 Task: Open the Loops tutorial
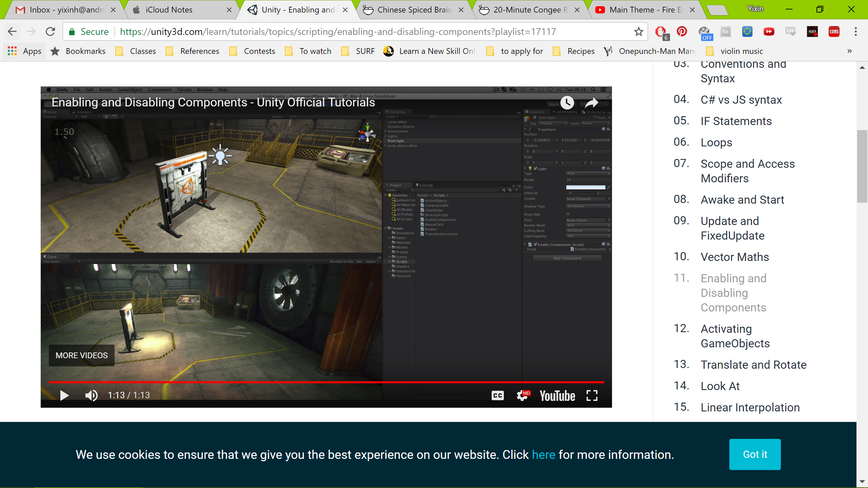[x=716, y=143]
